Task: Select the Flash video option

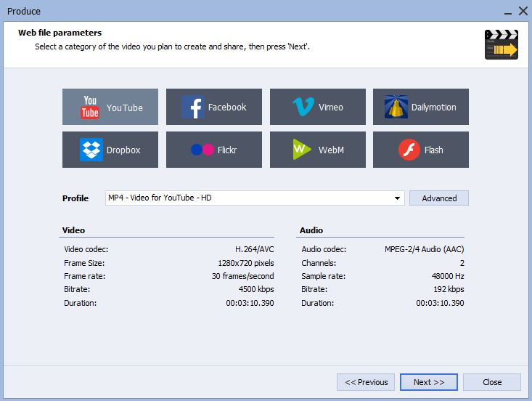Action: 421,150
